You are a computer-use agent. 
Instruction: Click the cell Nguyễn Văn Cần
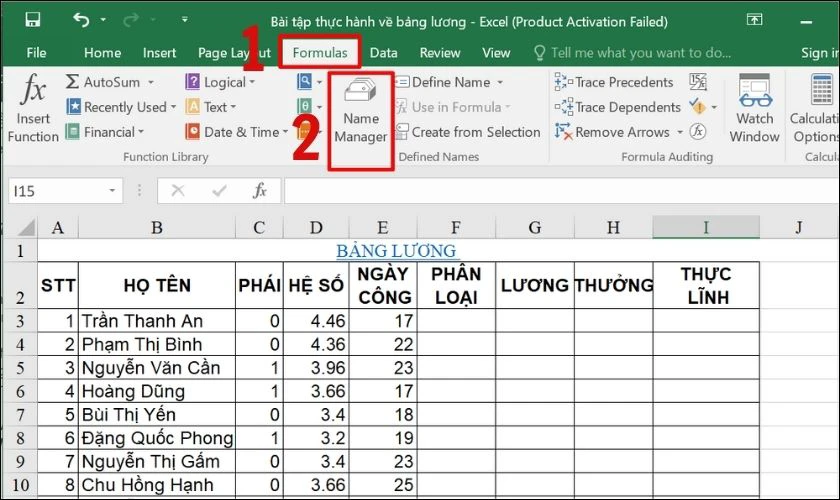157,368
